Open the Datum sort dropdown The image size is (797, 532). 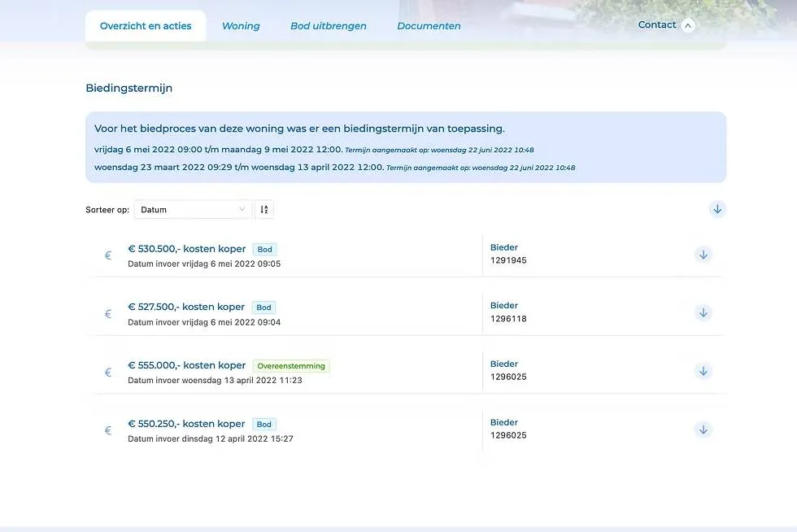pyautogui.click(x=193, y=210)
